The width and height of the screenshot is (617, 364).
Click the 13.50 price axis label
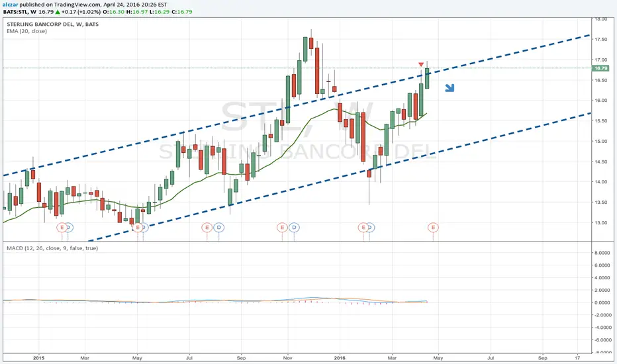coord(601,203)
